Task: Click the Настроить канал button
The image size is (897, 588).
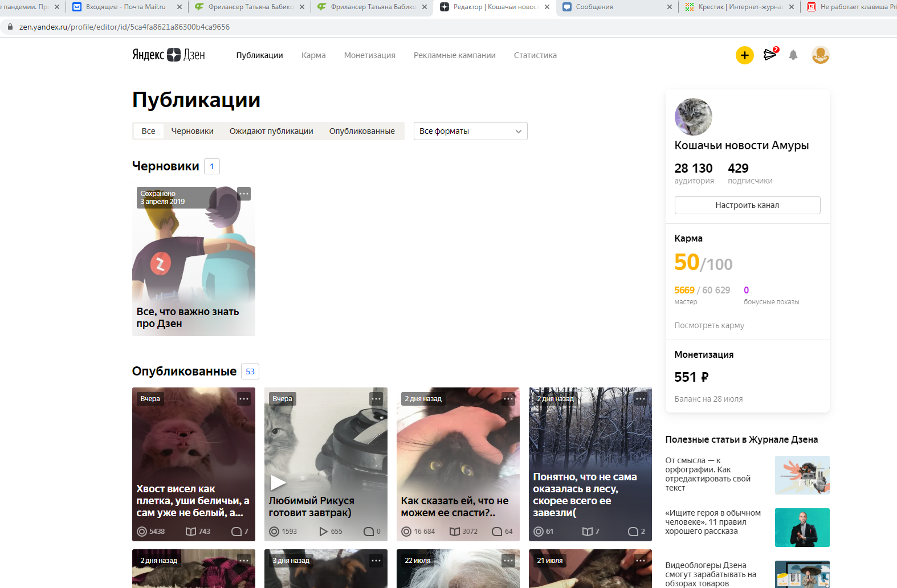Action: (747, 205)
